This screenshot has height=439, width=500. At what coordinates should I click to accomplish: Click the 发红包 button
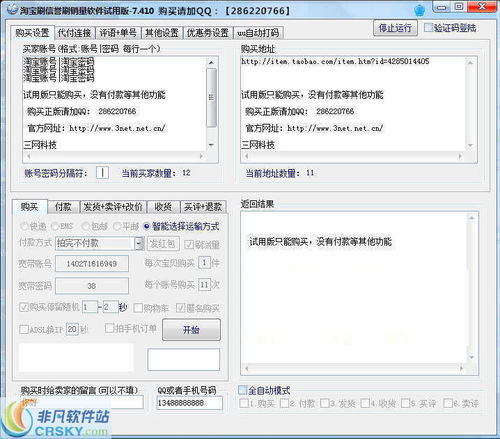pos(163,244)
